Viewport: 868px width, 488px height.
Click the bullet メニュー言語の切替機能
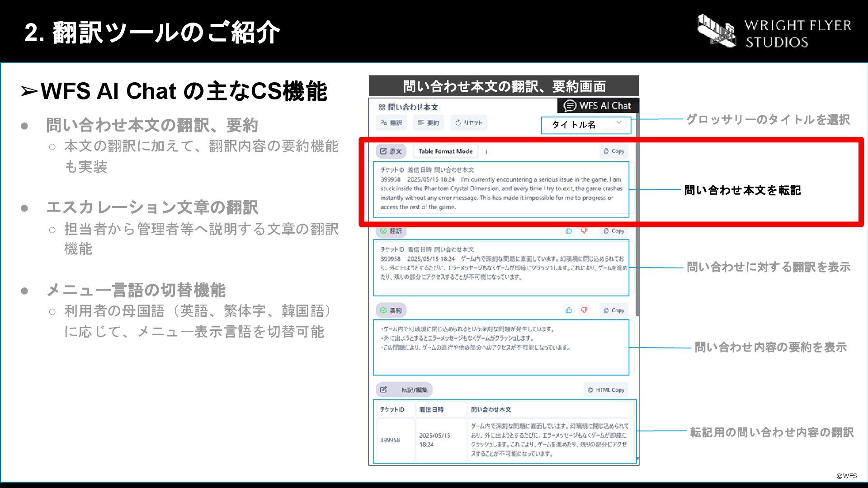click(x=136, y=290)
